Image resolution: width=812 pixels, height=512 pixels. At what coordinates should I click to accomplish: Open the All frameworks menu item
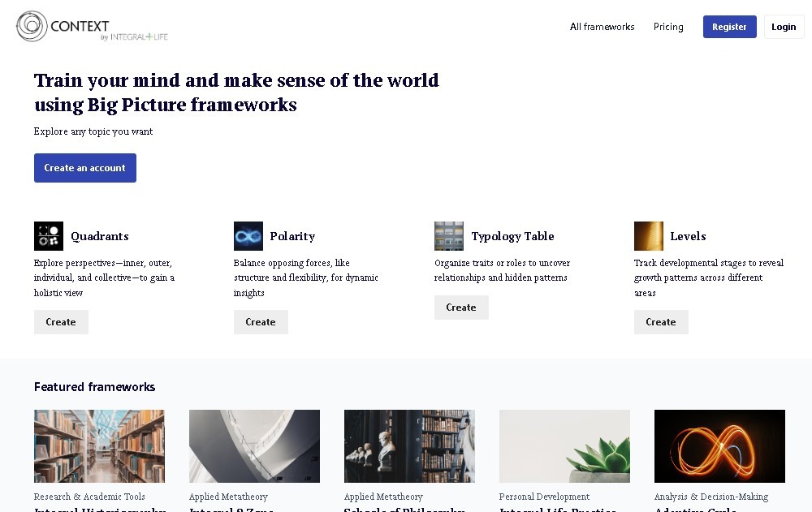tap(602, 27)
